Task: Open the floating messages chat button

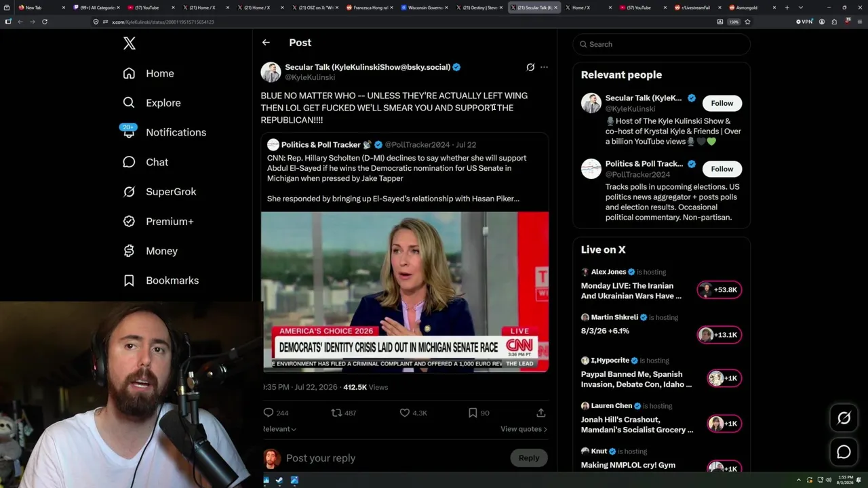Action: 844,452
